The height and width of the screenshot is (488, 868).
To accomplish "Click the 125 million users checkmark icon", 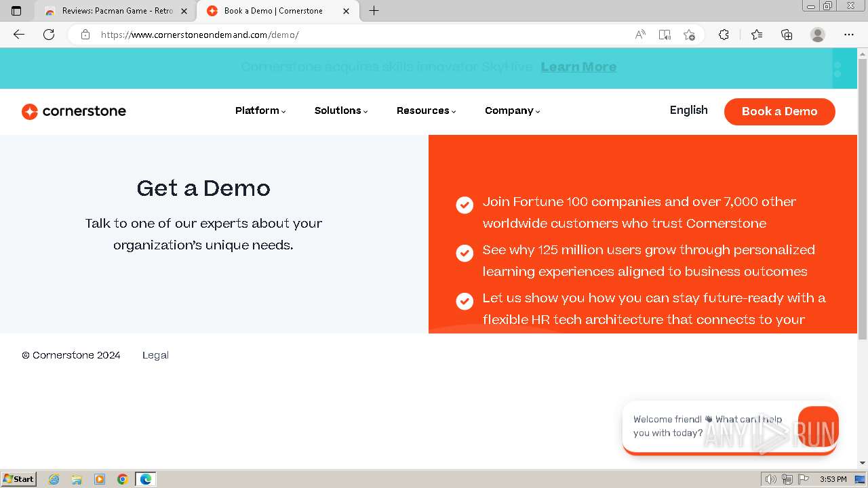I will [465, 253].
